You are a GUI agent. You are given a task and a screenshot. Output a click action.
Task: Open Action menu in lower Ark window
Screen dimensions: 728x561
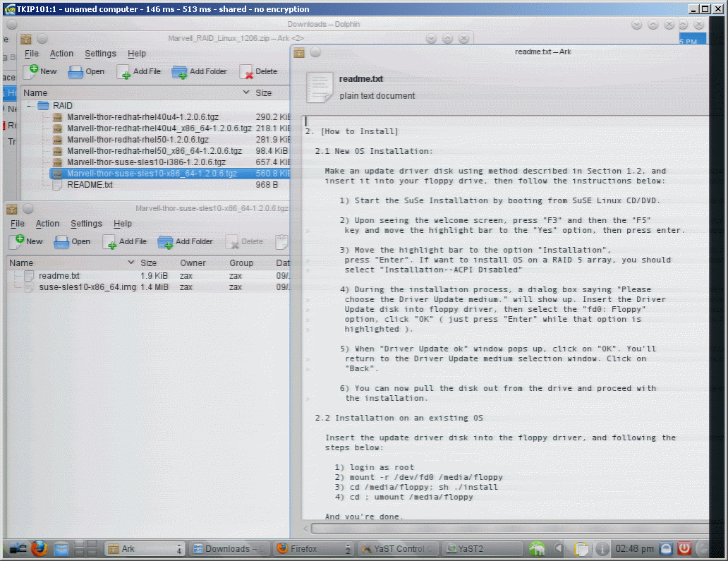click(47, 224)
